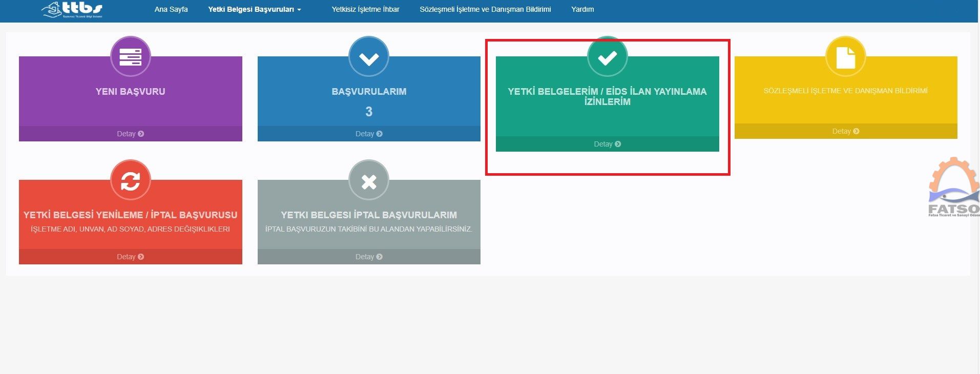Open Sözleşmeli İşletme ve Danışman Bildirimi in navbar
The height and width of the screenshot is (374, 980).
[485, 9]
